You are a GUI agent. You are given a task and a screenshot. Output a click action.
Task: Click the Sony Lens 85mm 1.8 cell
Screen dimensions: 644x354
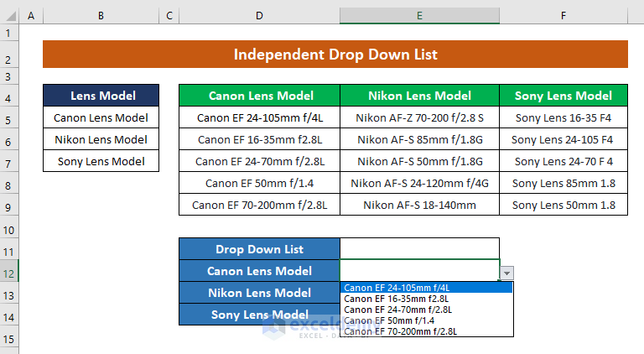[x=563, y=183]
